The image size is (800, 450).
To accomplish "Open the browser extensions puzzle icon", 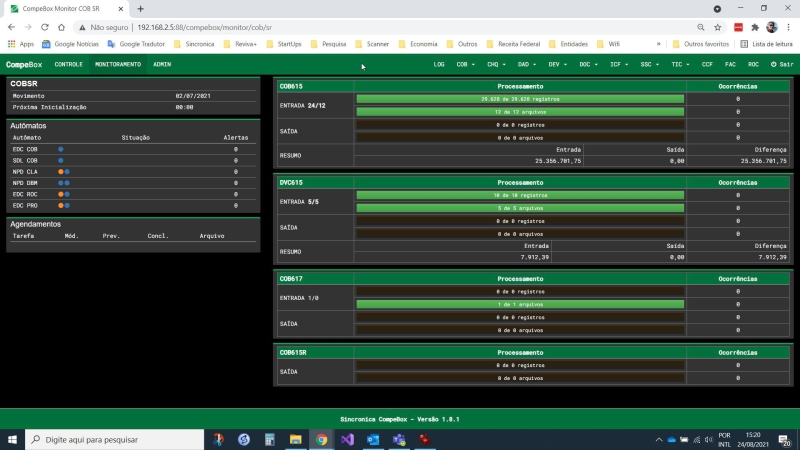I will [x=755, y=27].
